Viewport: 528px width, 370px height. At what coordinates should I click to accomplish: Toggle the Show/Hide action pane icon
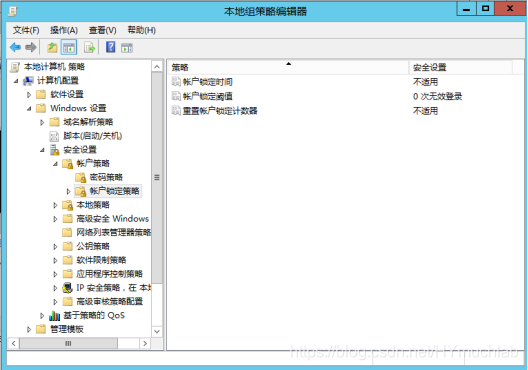click(x=127, y=48)
